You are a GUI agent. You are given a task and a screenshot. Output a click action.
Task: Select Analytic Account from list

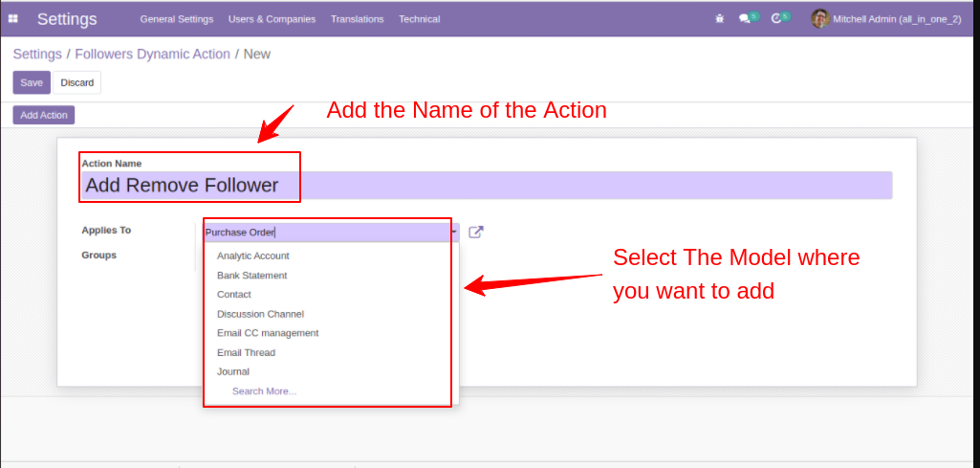[253, 256]
